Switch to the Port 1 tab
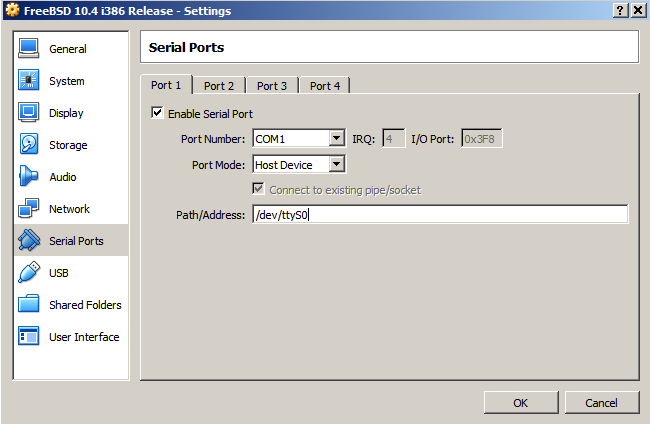 (x=166, y=85)
